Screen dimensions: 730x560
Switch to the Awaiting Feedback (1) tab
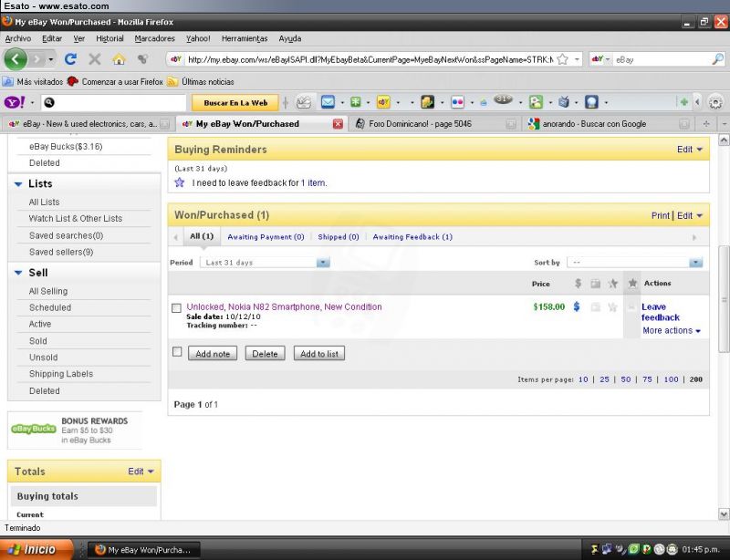point(412,237)
